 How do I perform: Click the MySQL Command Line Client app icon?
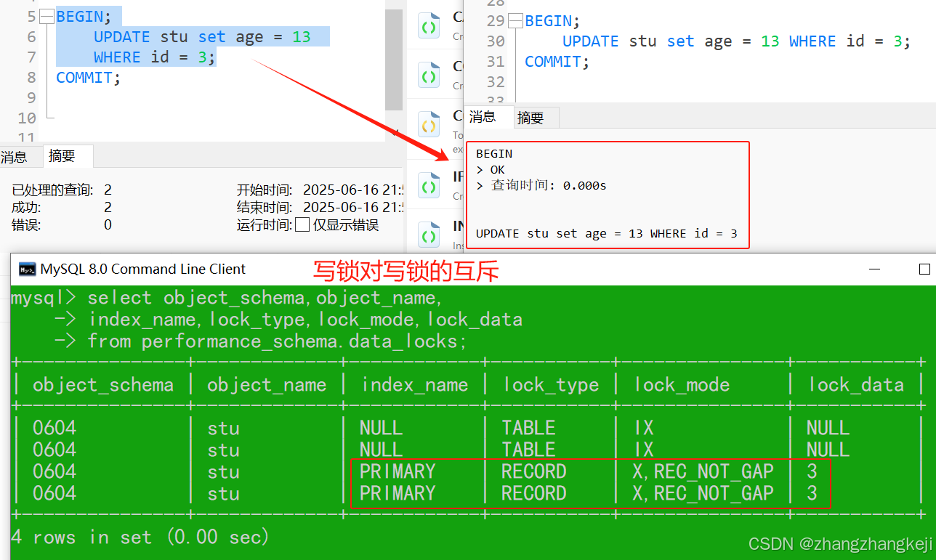pyautogui.click(x=27, y=269)
